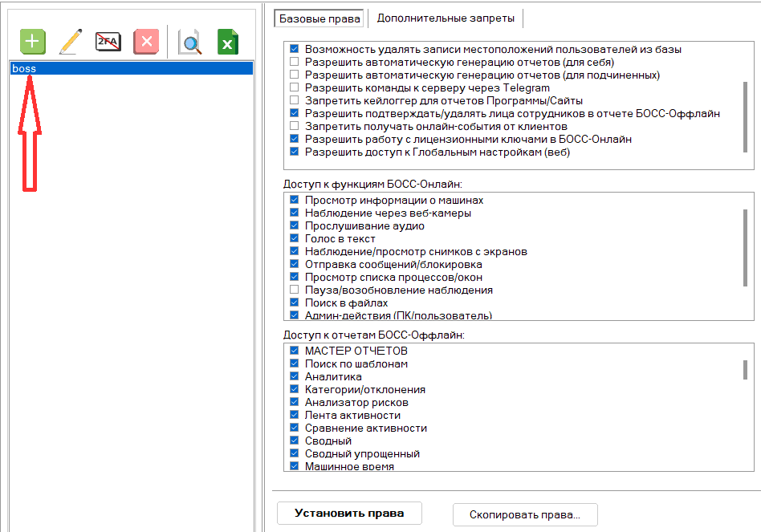Click the scrollbar in БОСС-Онлайн functions list
This screenshot has height=532, width=761.
click(746, 241)
